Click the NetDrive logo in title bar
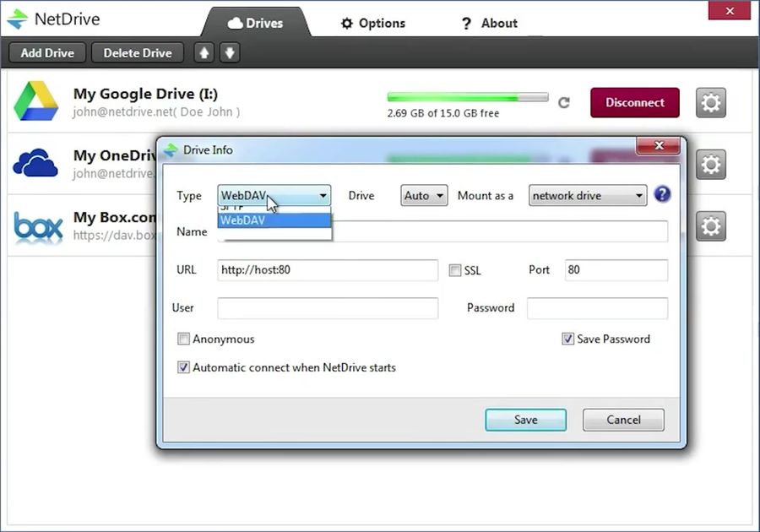The image size is (760, 532). 18,19
